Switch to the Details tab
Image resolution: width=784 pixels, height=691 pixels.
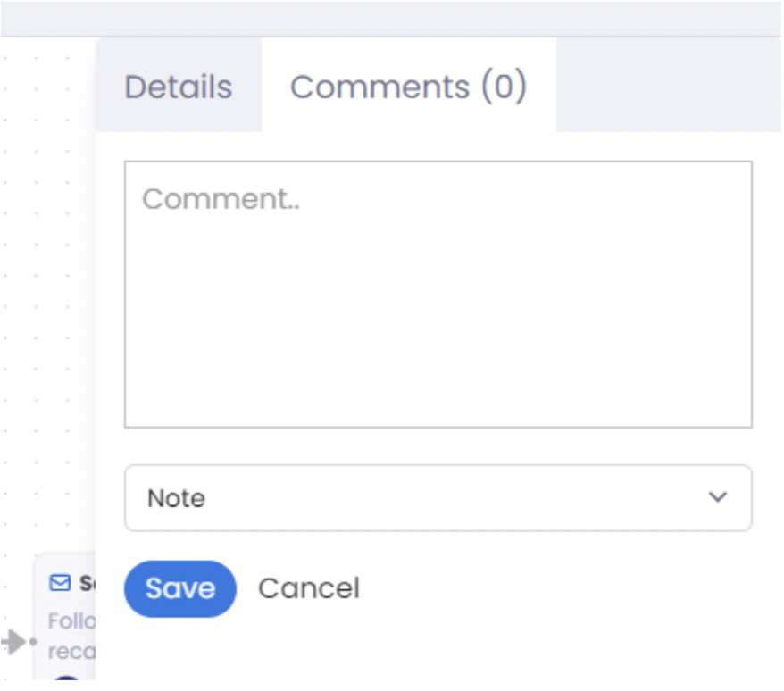click(x=177, y=87)
